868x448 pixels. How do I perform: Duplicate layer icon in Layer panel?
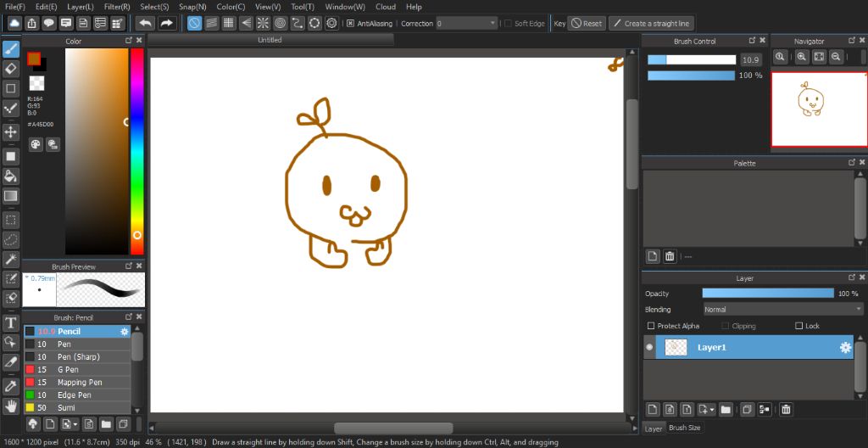pos(746,410)
